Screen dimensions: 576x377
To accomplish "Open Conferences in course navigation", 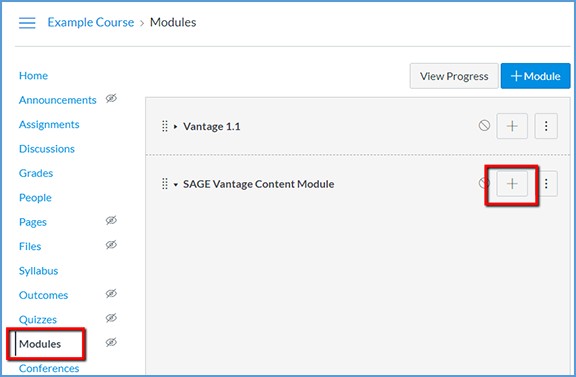I will point(49,369).
